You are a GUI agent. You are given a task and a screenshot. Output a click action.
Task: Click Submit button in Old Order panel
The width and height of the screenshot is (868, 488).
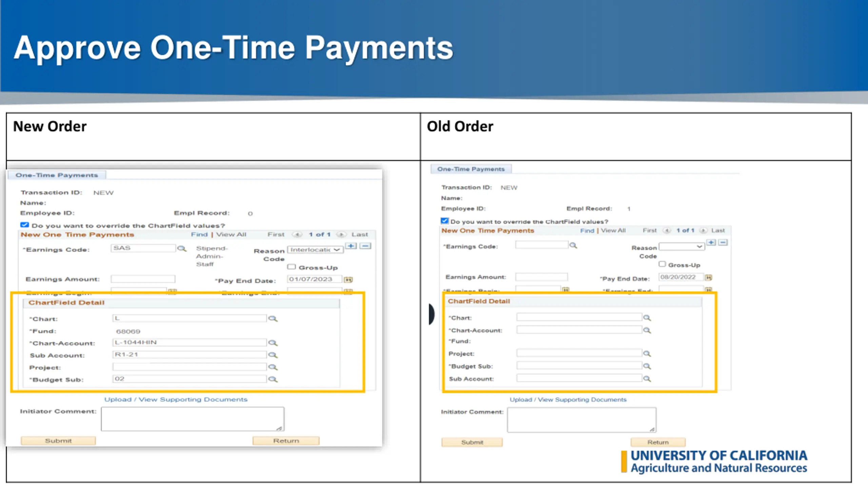[472, 443]
